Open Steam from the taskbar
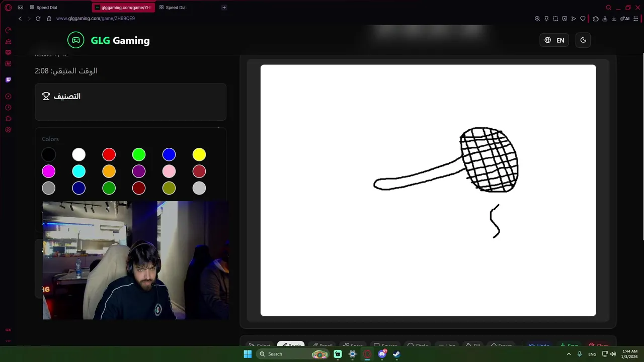Image resolution: width=644 pixels, height=362 pixels. point(396,354)
